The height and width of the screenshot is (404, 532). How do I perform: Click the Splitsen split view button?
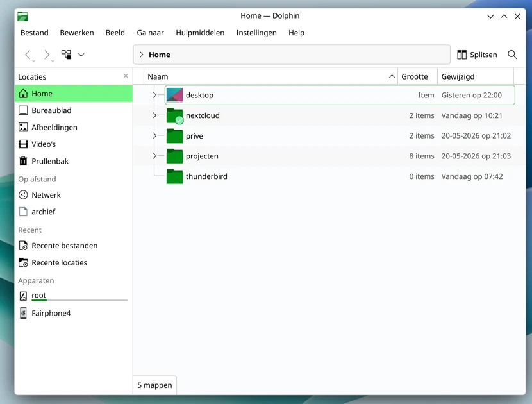[477, 55]
